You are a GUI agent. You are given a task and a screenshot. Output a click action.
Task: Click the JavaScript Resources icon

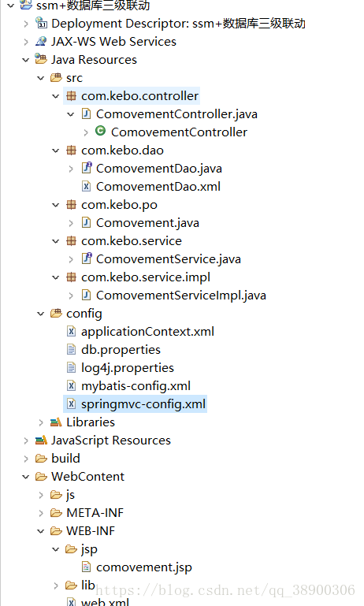pyautogui.click(x=41, y=441)
